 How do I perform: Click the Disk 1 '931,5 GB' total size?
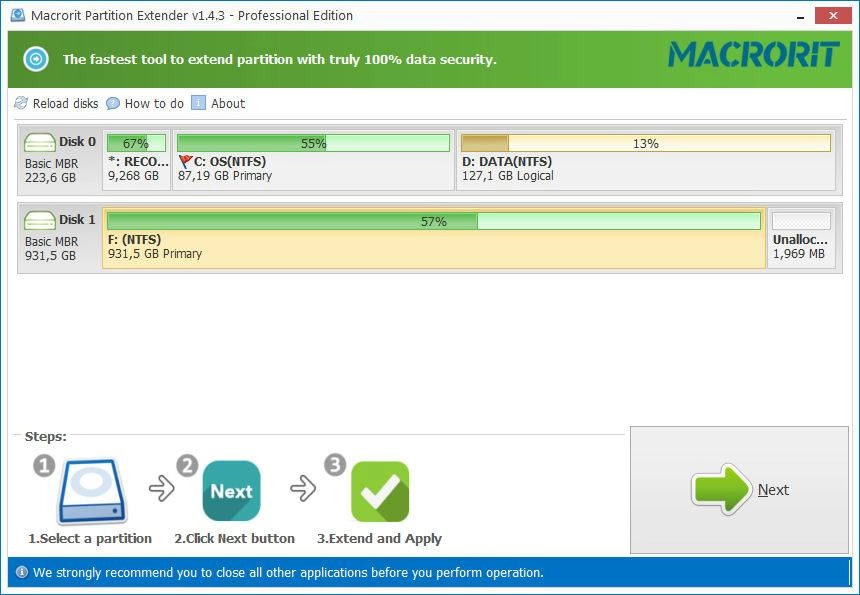pyautogui.click(x=50, y=256)
